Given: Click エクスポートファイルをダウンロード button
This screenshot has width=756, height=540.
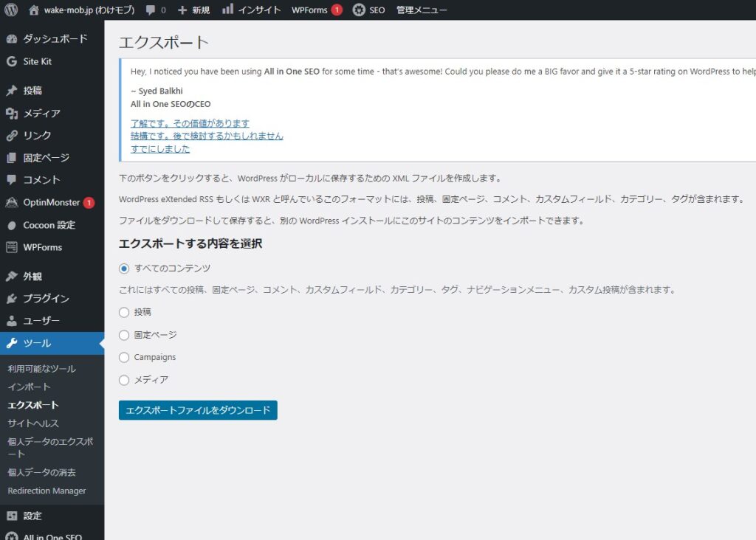Looking at the screenshot, I should tap(198, 410).
